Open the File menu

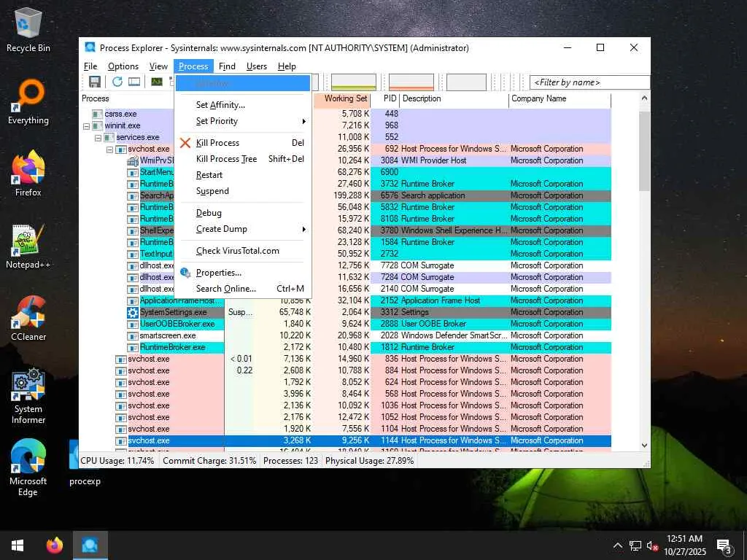click(x=90, y=66)
